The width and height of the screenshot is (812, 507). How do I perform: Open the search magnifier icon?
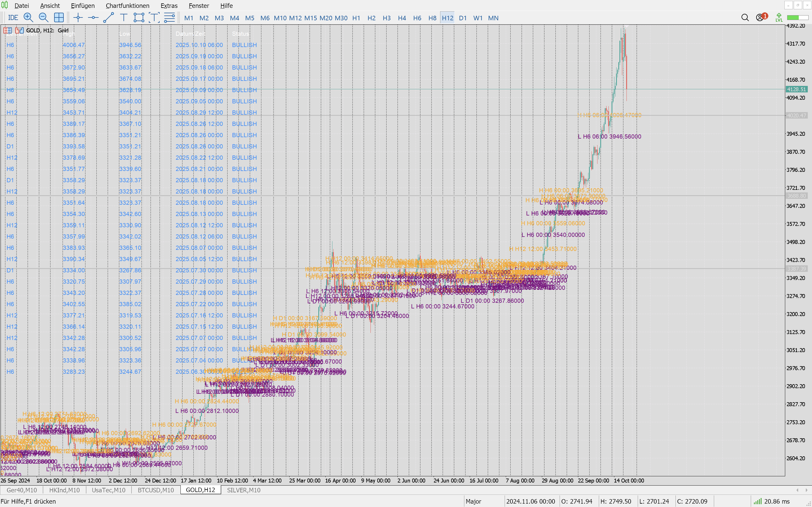point(745,18)
